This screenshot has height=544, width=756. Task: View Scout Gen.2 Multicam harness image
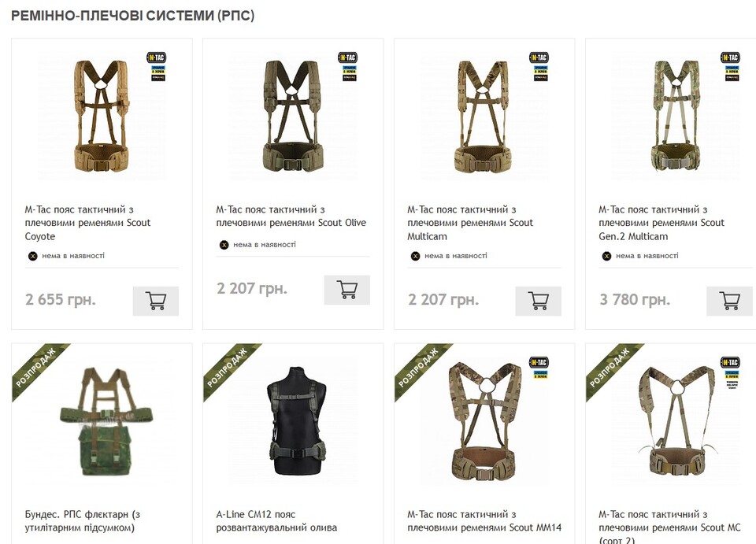pos(676,117)
